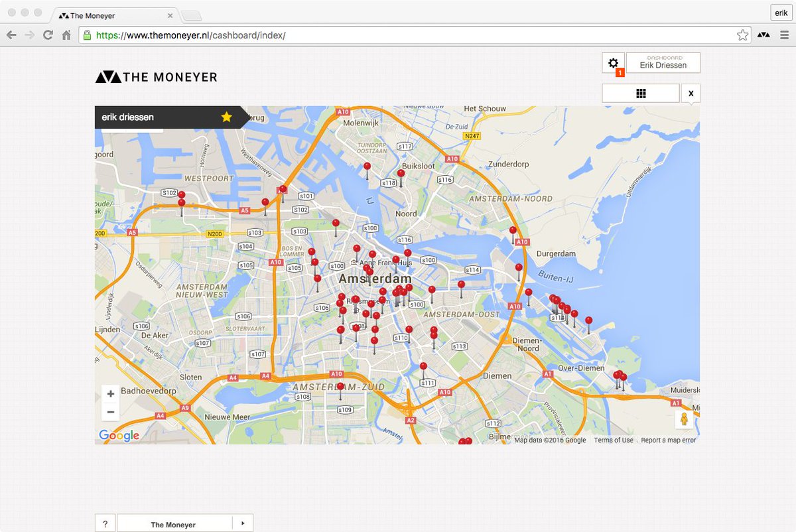The image size is (796, 532).
Task: Click The Moneyer bottom bar label
Action: [x=173, y=525]
